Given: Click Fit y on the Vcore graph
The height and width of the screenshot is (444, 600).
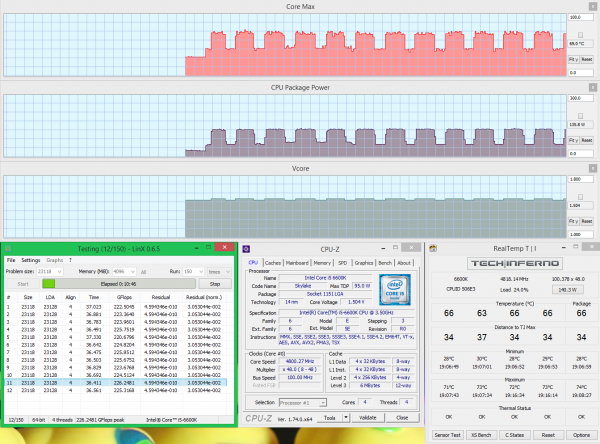Looking at the screenshot, I should pos(573,221).
